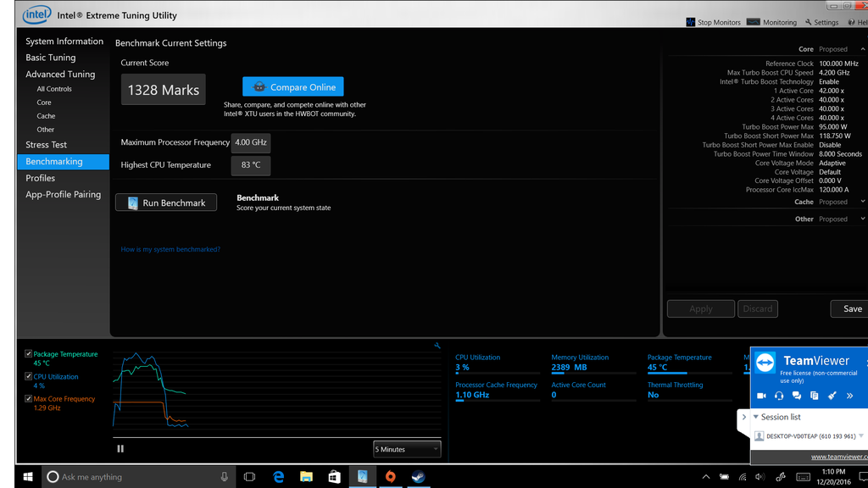Viewport: 868px width, 488px height.
Task: Click the Intel logo in title bar
Action: [x=36, y=15]
